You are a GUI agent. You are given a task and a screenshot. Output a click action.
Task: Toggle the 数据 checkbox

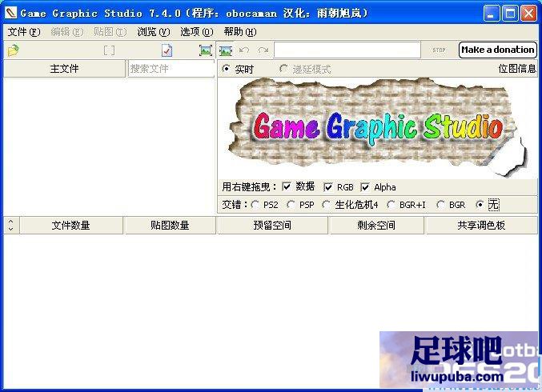(x=287, y=187)
